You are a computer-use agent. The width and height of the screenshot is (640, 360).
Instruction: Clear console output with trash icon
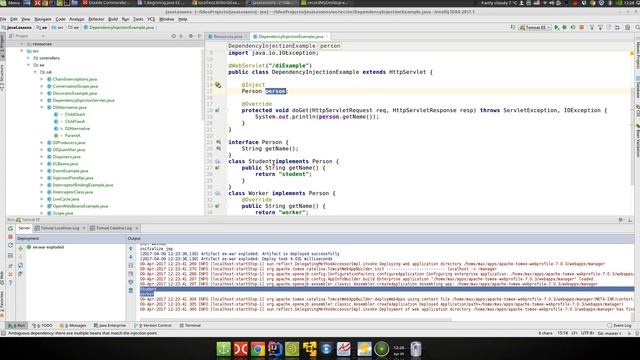[x=131, y=290]
